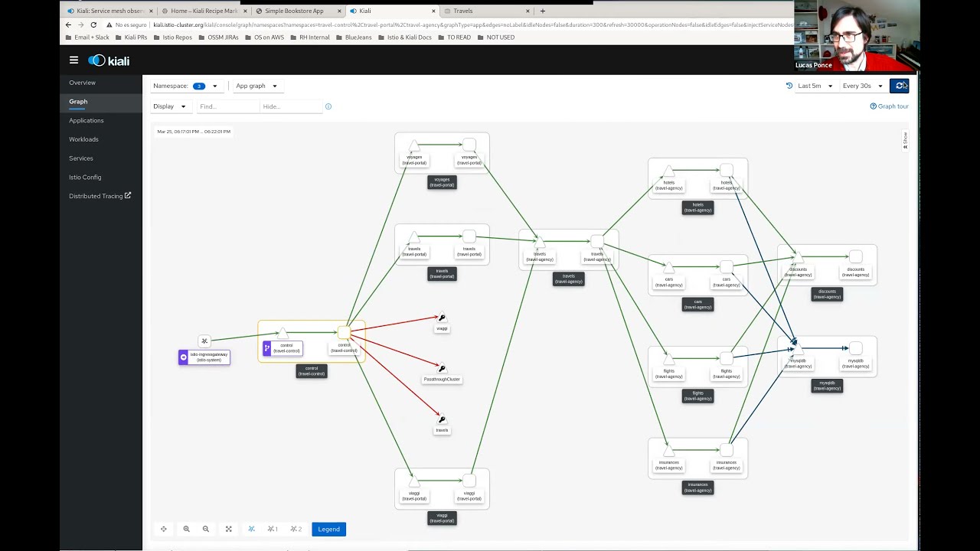Image resolution: width=980 pixels, height=551 pixels.
Task: Open the OSSM JIRAs bookmark folder
Action: pyautogui.click(x=218, y=37)
